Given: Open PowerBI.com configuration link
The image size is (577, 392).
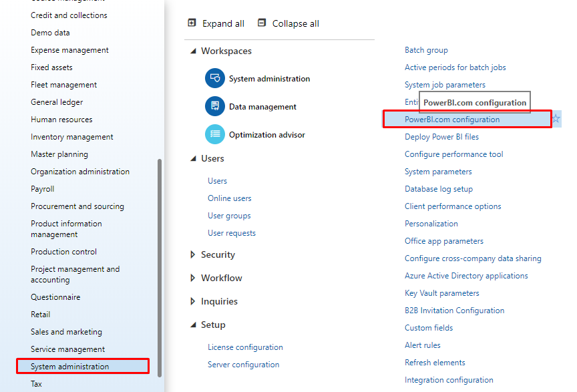Looking at the screenshot, I should click(x=451, y=120).
